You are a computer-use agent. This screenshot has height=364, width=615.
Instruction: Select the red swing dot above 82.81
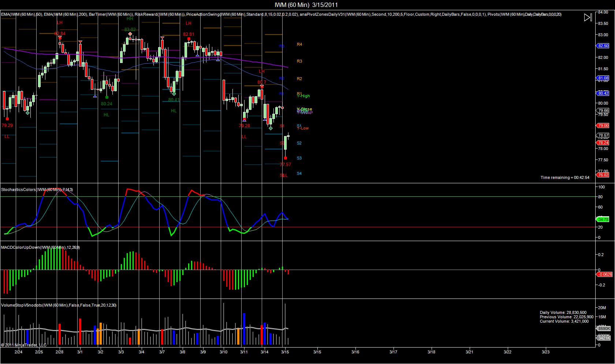click(189, 39)
